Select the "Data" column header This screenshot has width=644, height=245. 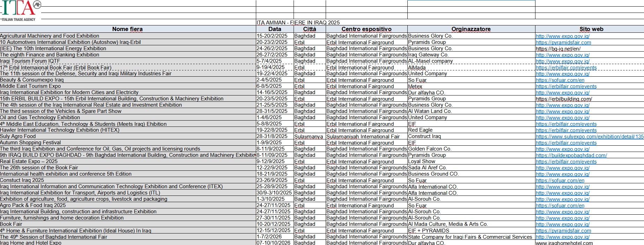(x=275, y=29)
